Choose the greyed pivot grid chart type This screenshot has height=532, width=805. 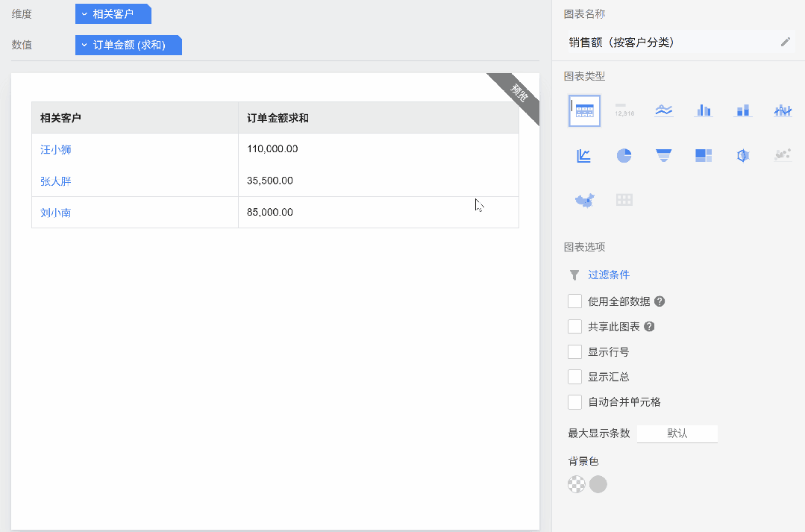click(624, 200)
